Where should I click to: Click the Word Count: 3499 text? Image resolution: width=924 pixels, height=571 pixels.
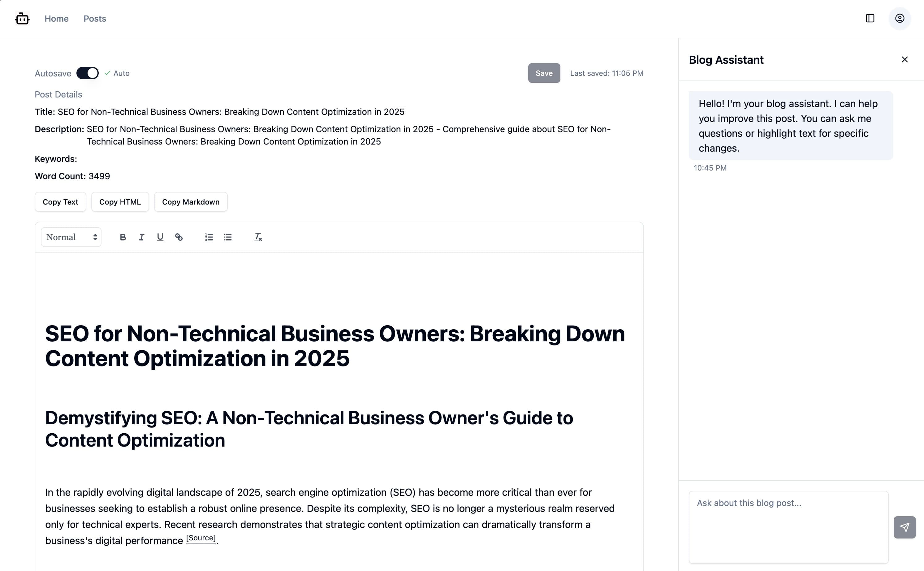pos(72,176)
